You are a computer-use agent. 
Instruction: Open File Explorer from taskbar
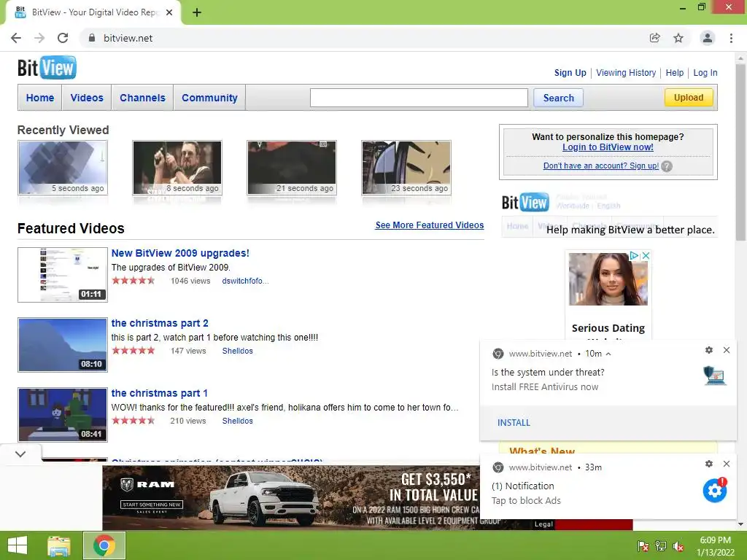pos(59,545)
